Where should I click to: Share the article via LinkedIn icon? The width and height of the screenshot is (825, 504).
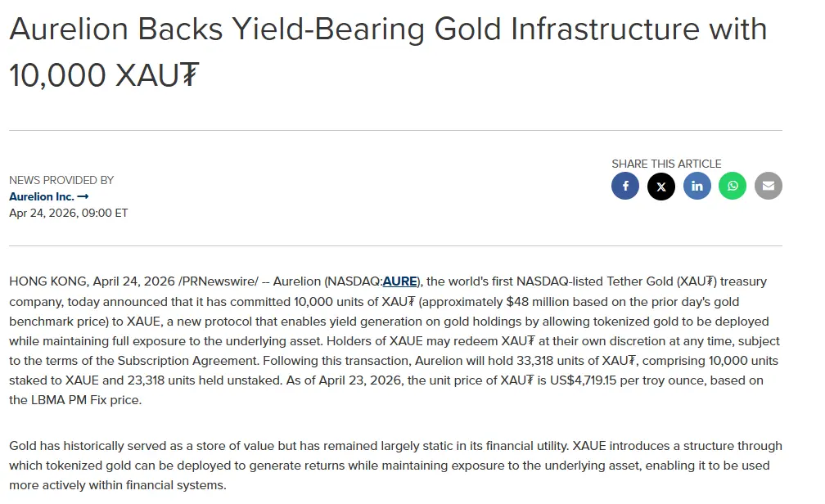tap(697, 186)
